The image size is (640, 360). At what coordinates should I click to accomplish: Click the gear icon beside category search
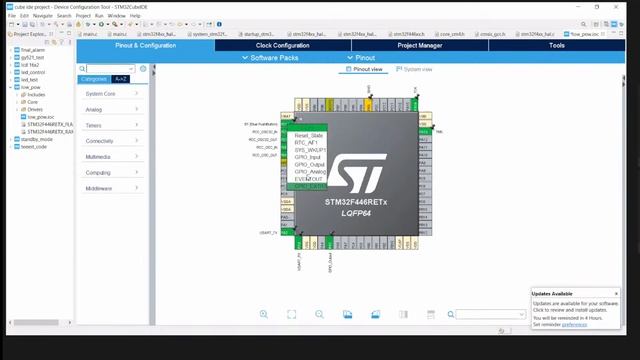click(143, 69)
